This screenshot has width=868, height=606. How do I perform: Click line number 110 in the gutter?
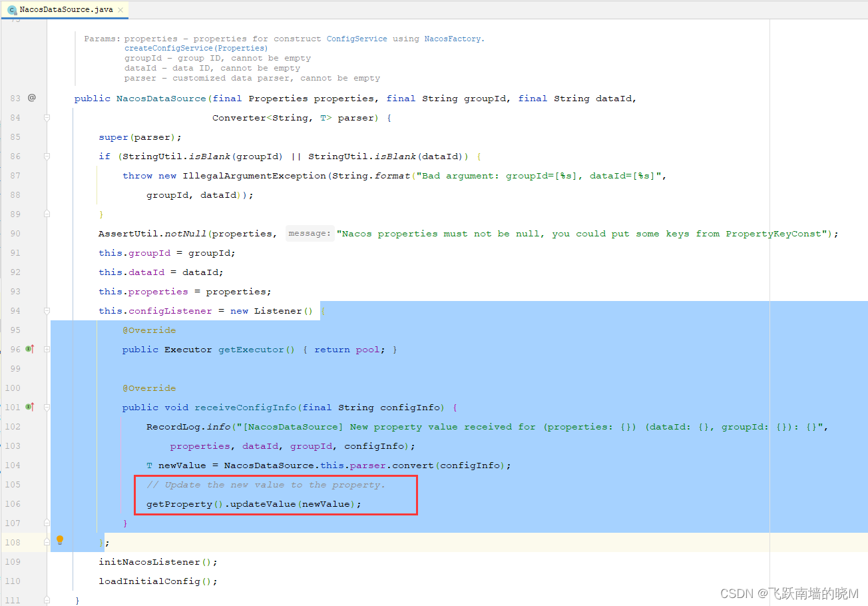point(13,581)
